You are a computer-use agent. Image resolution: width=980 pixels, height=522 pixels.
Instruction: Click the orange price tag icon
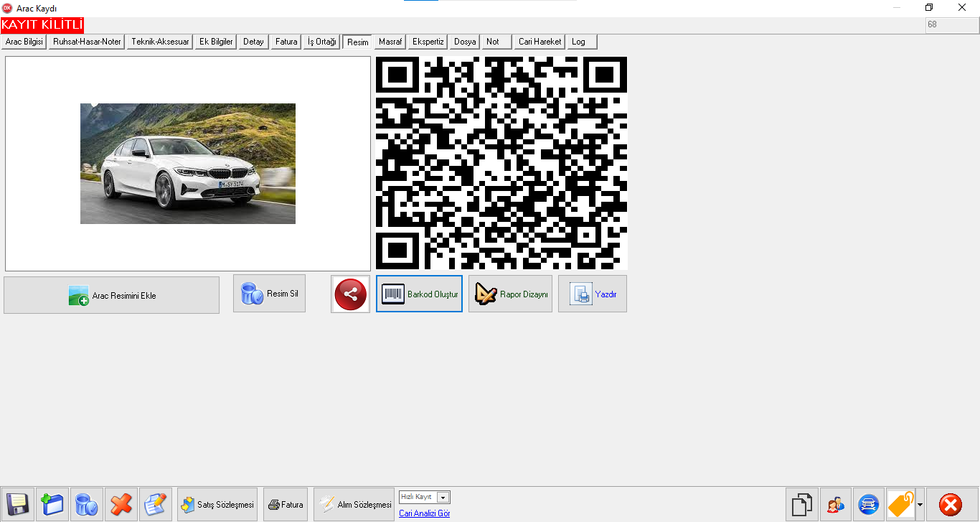click(x=900, y=504)
